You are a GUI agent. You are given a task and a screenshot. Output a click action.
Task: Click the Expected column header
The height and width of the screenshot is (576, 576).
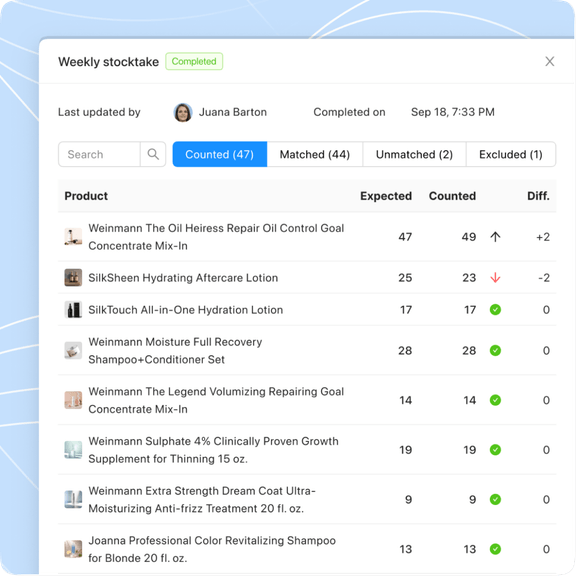pyautogui.click(x=386, y=196)
